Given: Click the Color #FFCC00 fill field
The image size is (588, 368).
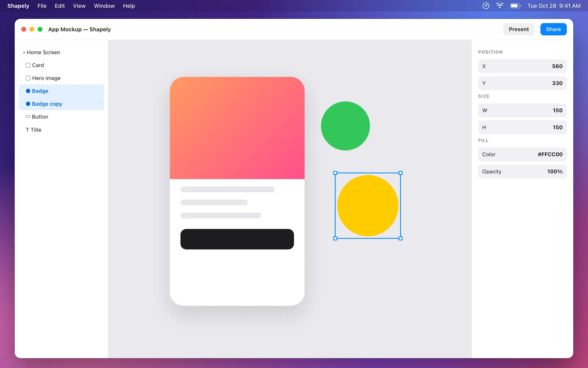Looking at the screenshot, I should (522, 154).
